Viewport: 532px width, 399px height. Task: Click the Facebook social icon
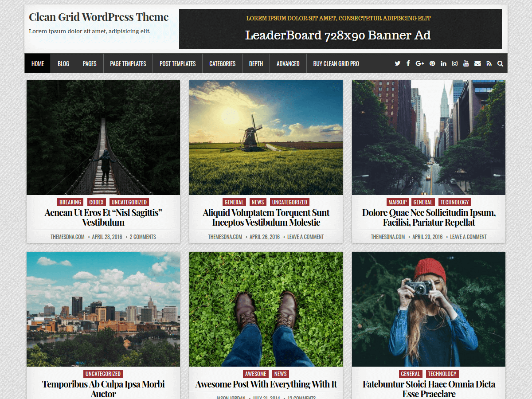pyautogui.click(x=408, y=63)
